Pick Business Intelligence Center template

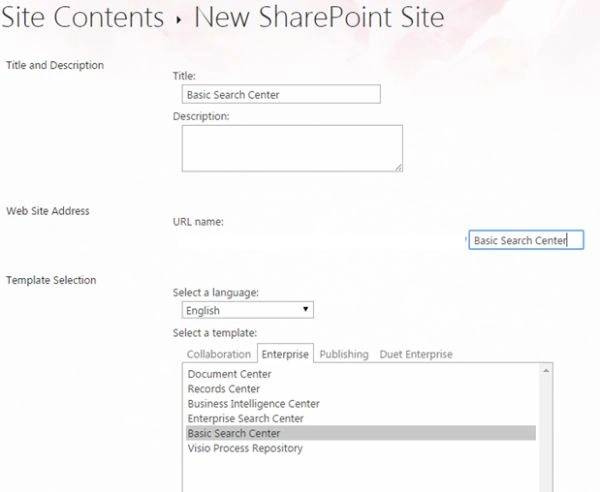[253, 404]
